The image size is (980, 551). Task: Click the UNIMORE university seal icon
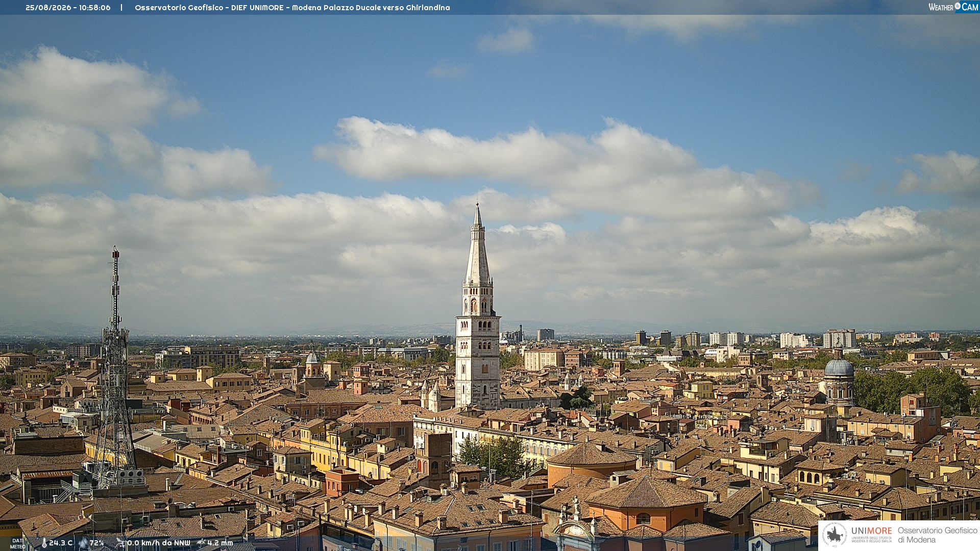click(835, 535)
